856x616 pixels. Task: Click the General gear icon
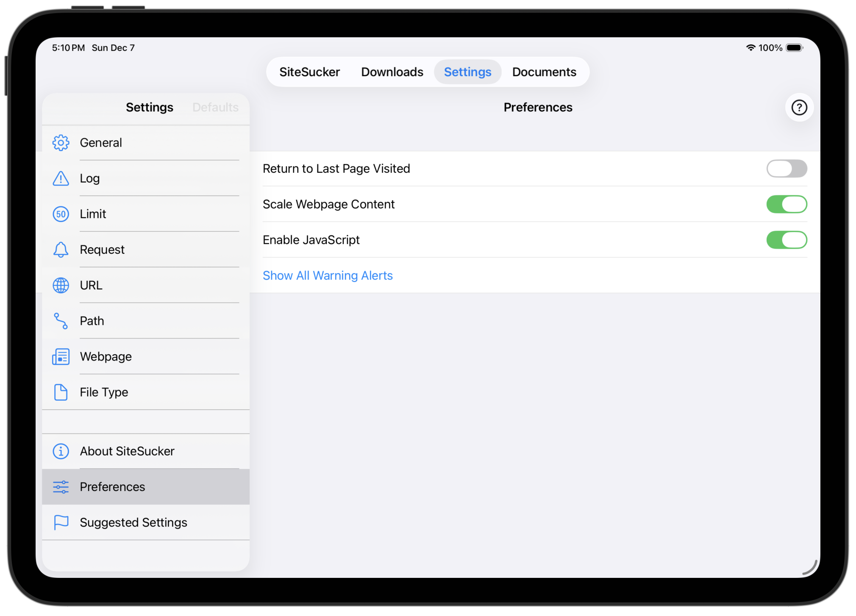(x=61, y=143)
